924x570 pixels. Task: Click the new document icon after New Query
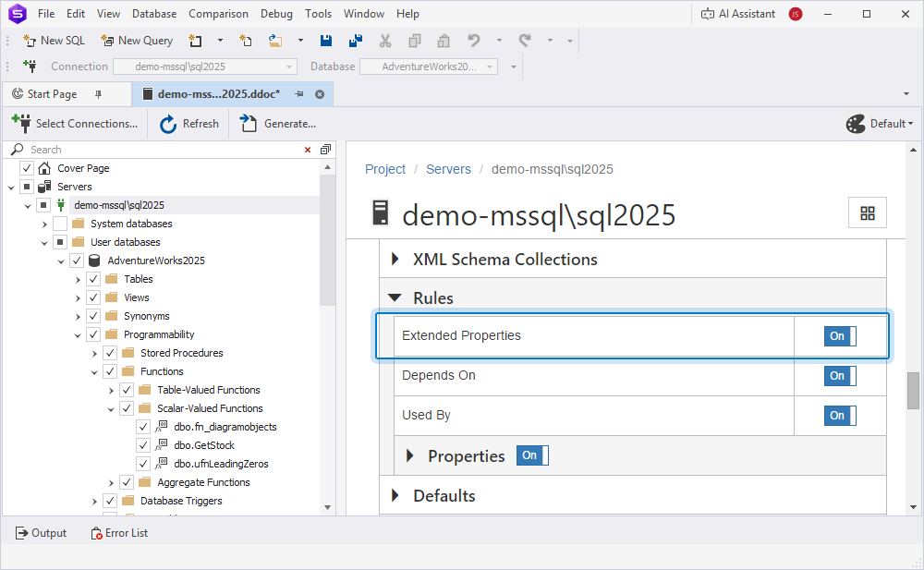coord(195,40)
